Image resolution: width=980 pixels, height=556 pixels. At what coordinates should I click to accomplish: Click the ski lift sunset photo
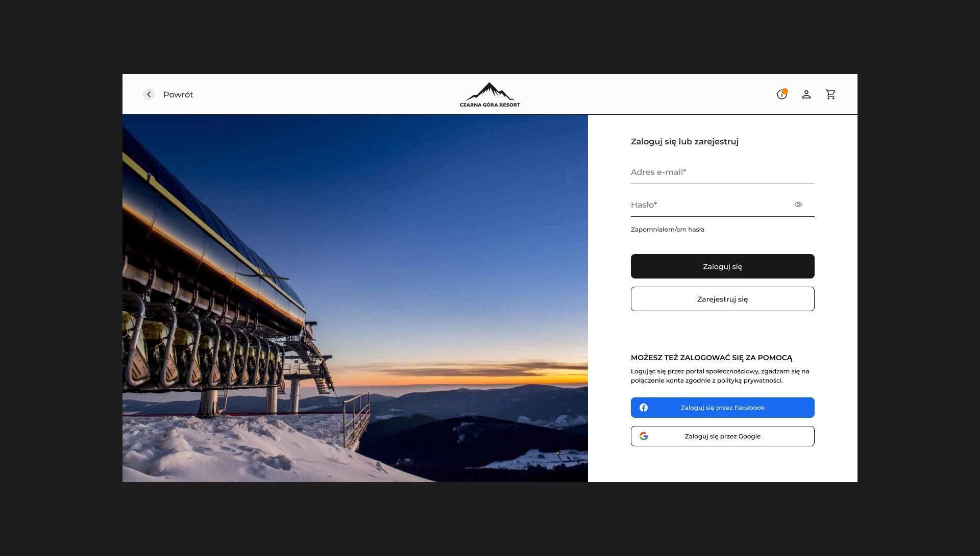[355, 298]
